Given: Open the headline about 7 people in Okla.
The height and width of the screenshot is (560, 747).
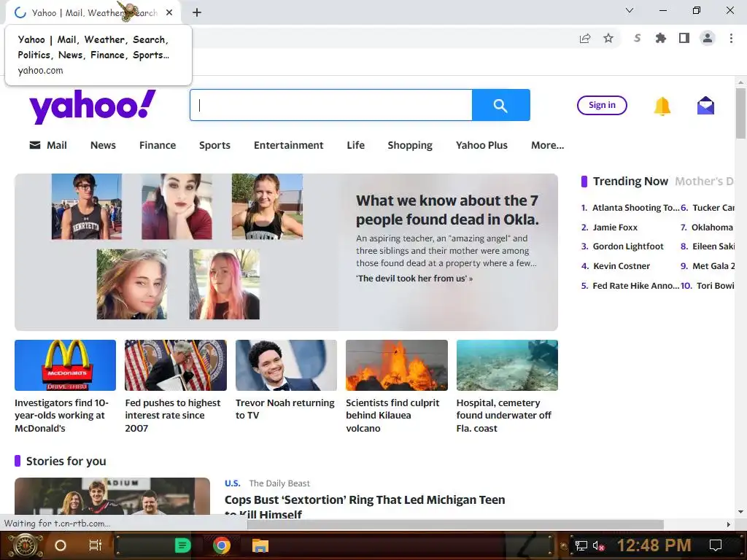Looking at the screenshot, I should (x=447, y=210).
